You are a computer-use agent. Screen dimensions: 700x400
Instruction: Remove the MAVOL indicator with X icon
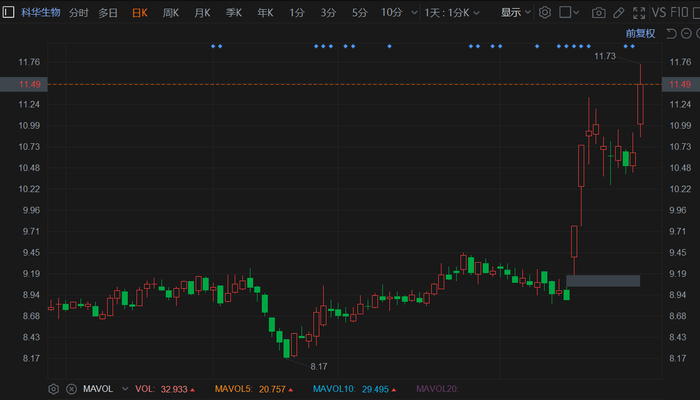(71, 389)
